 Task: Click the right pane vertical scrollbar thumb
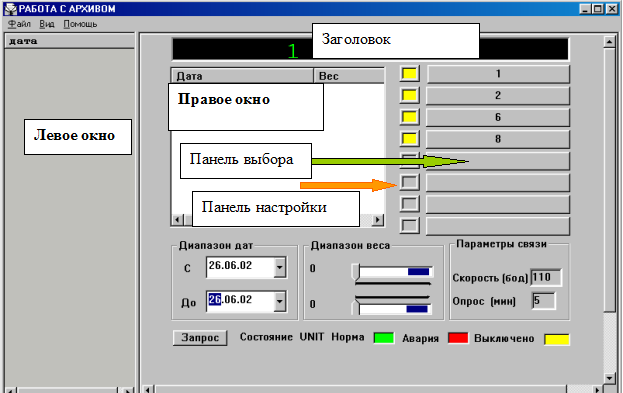609,180
